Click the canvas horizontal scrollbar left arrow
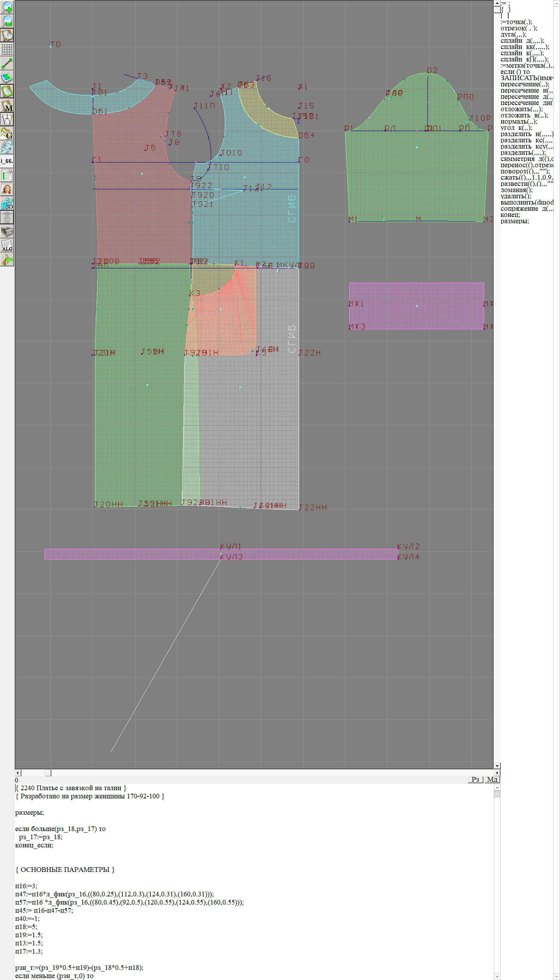 click(x=17, y=773)
